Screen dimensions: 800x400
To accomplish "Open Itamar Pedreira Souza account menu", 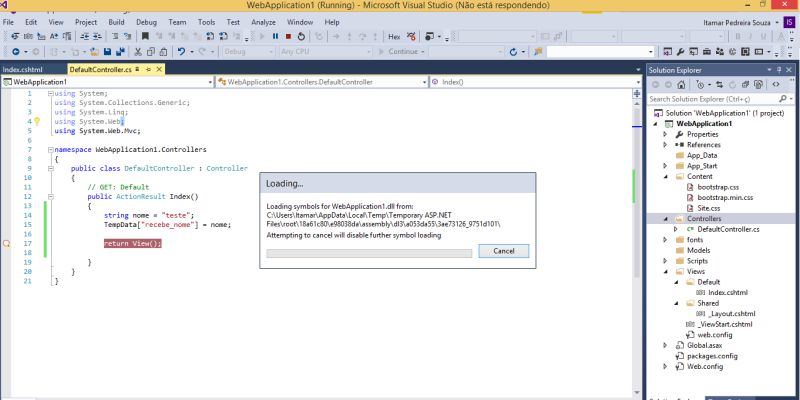I will (740, 22).
